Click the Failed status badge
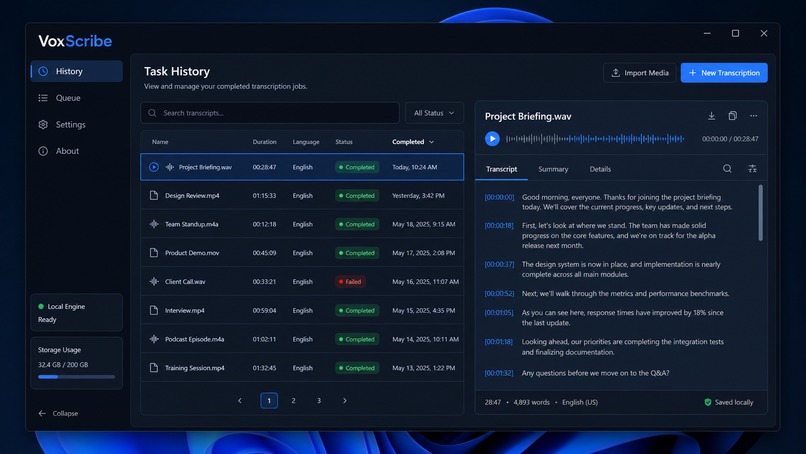 pos(350,281)
